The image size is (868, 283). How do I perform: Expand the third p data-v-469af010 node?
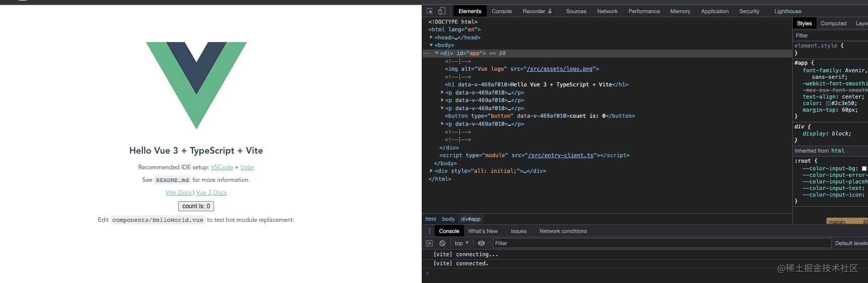point(442,108)
